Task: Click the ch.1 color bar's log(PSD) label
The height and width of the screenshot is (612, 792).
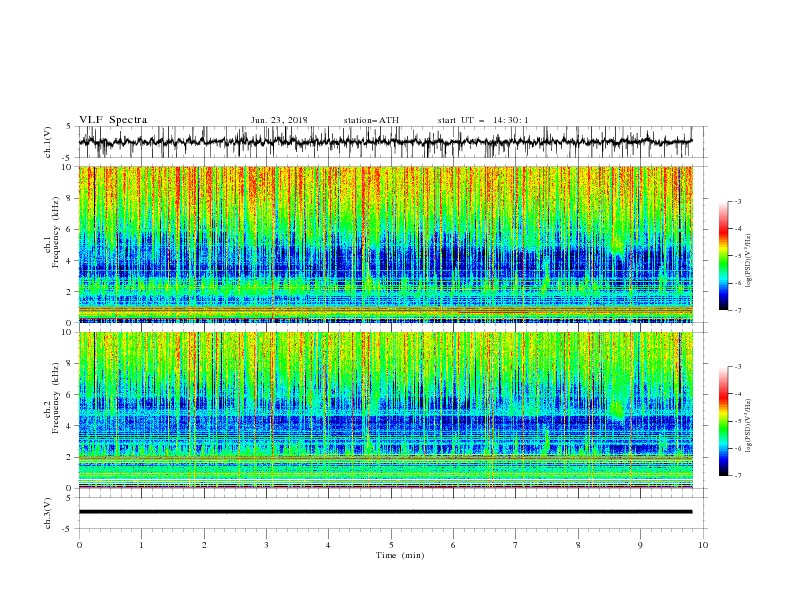Action: pos(749,261)
